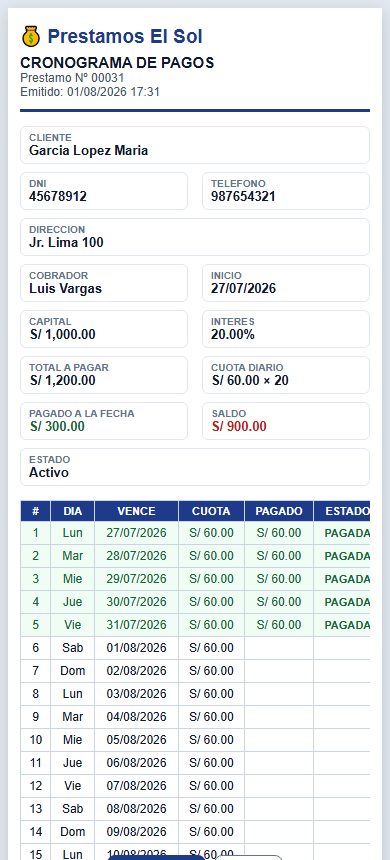The height and width of the screenshot is (860, 390).
Task: Click PAGADA status in the 27/07/2026 row
Action: pyautogui.click(x=347, y=533)
